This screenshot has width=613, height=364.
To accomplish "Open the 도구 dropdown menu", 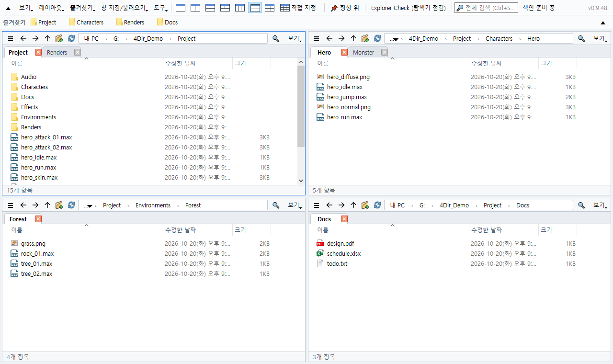I will coord(160,8).
